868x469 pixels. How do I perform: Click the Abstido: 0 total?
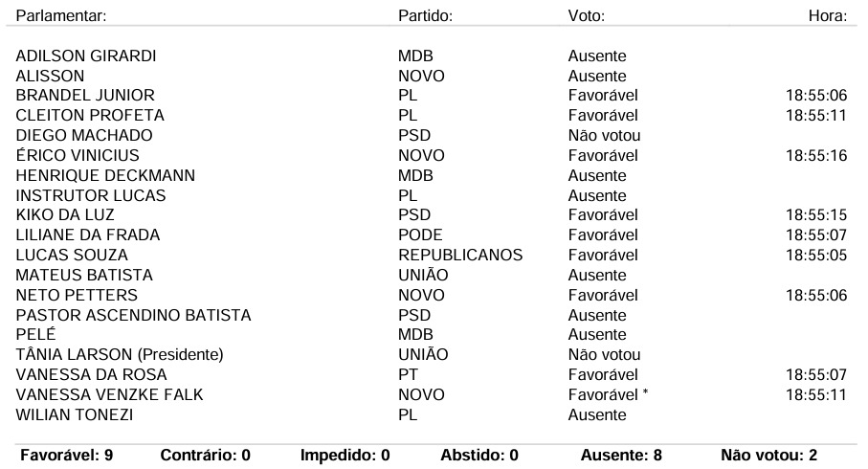point(479,456)
